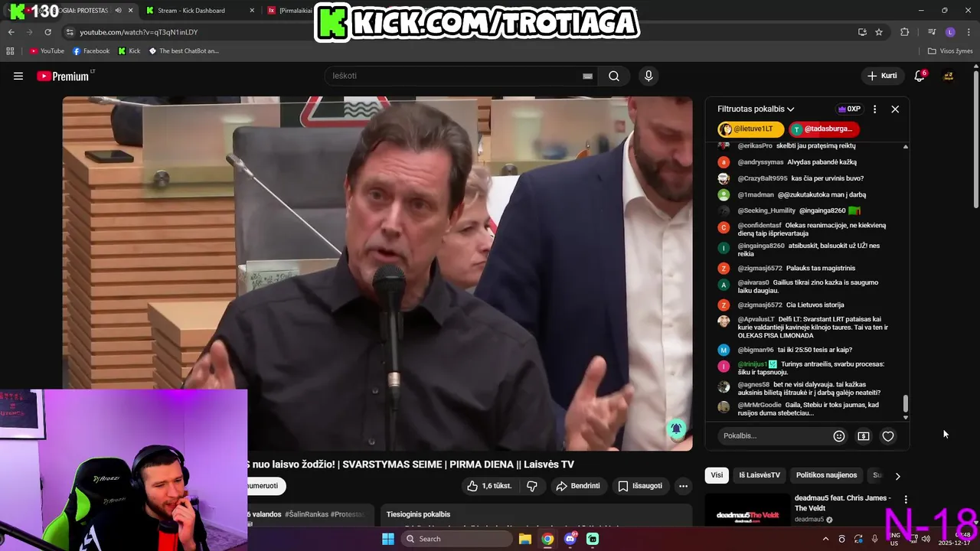Select the Politikos naujienos filter chip
Screen dimensions: 980x551
826,475
